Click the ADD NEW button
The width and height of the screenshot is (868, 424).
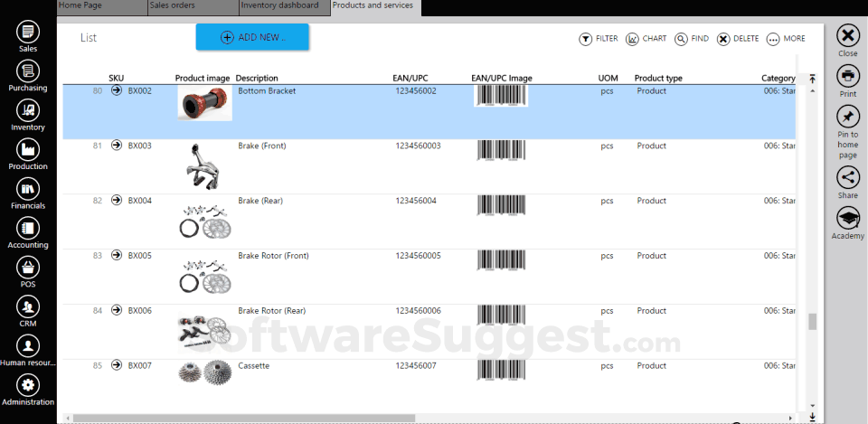(252, 37)
